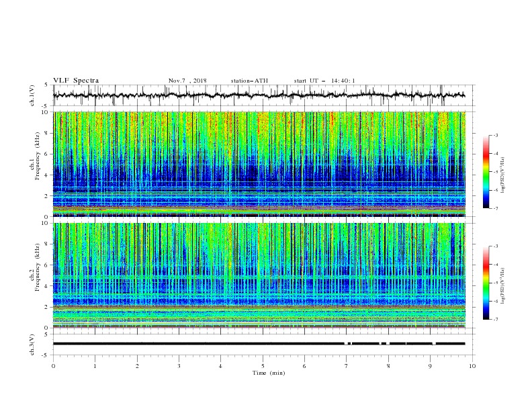The image size is (532, 411).
Task: Click the time axis tick label '1'
Action: tap(95, 366)
